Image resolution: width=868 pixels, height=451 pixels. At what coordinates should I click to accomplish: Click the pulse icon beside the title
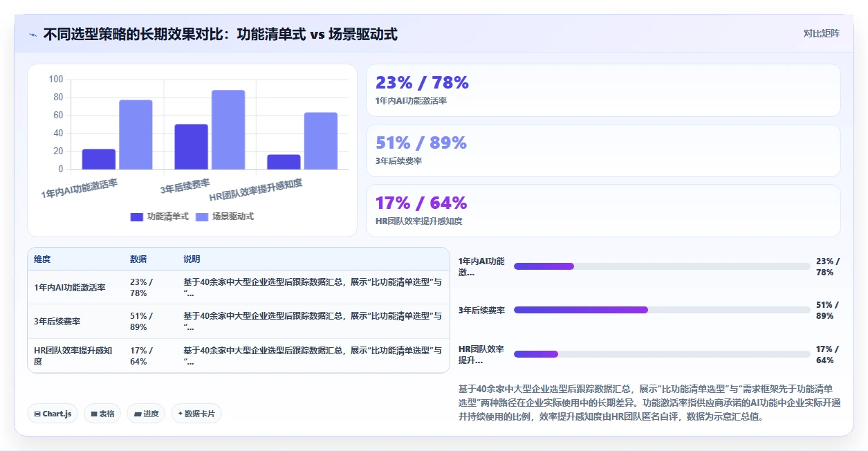33,34
